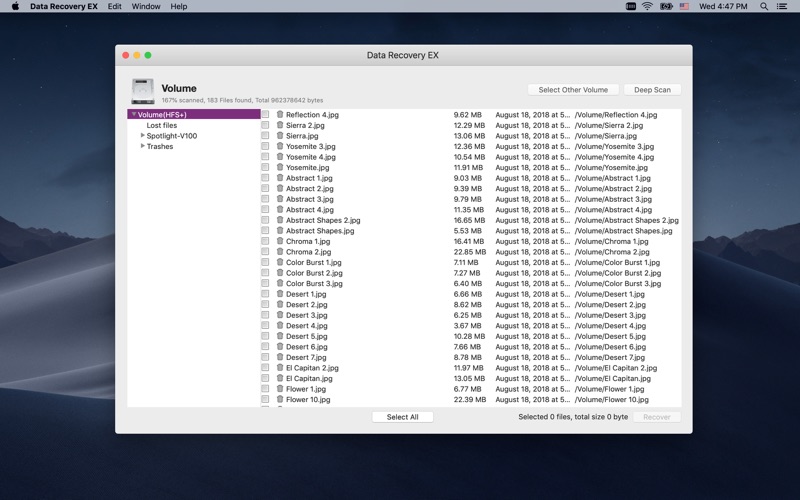Screen dimensions: 800x500
Task: Check the box for Reflection 4.jpg
Action: pos(265,114)
